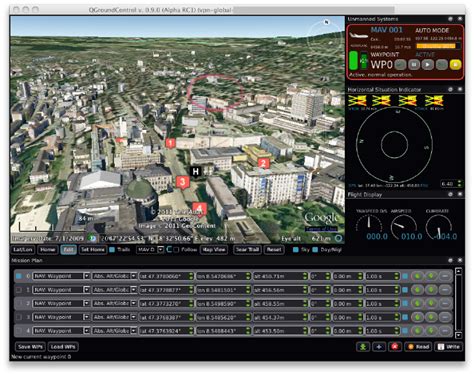Image resolution: width=474 pixels, height=374 pixels.
Task: Set waypoint 1 as the current waypoint with its checkbox
Action: tap(19, 290)
